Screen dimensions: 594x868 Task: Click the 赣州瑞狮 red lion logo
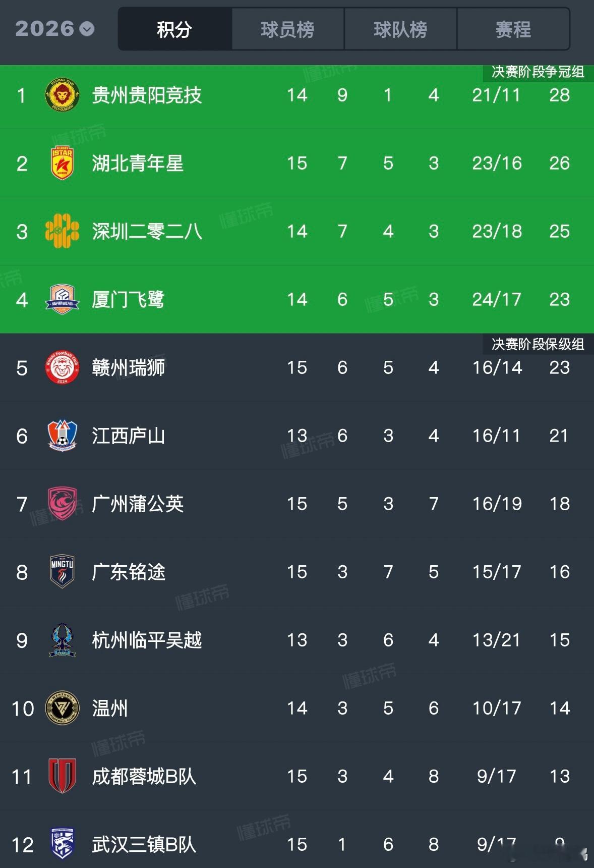[x=62, y=367]
